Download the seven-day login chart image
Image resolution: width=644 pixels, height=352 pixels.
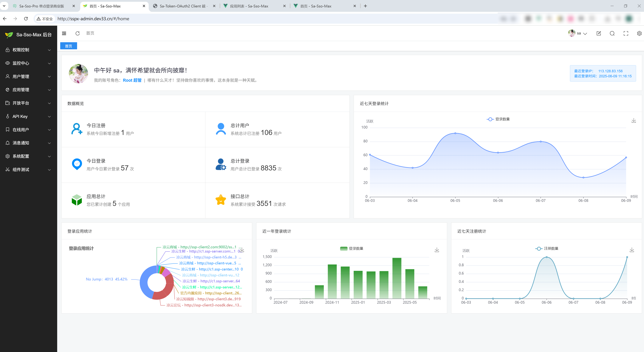coord(634,121)
